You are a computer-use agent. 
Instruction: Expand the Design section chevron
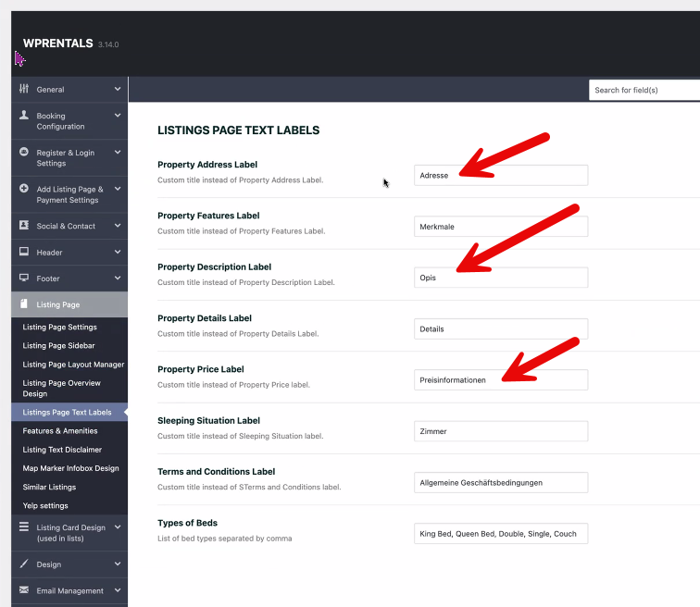118,564
